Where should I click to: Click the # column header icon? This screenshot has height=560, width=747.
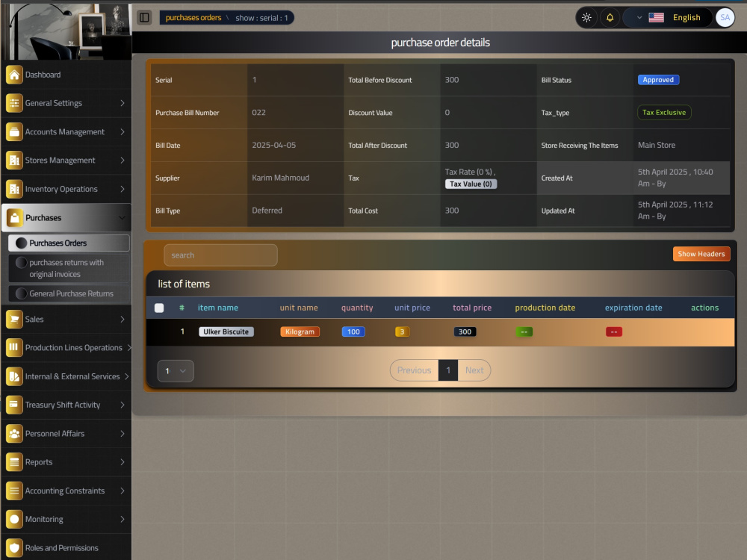(182, 308)
